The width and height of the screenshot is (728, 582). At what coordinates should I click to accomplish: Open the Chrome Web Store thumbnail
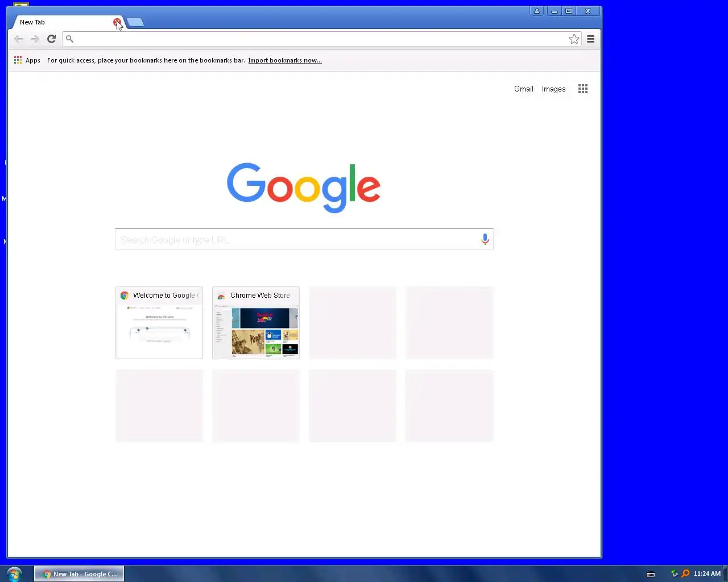pos(256,323)
